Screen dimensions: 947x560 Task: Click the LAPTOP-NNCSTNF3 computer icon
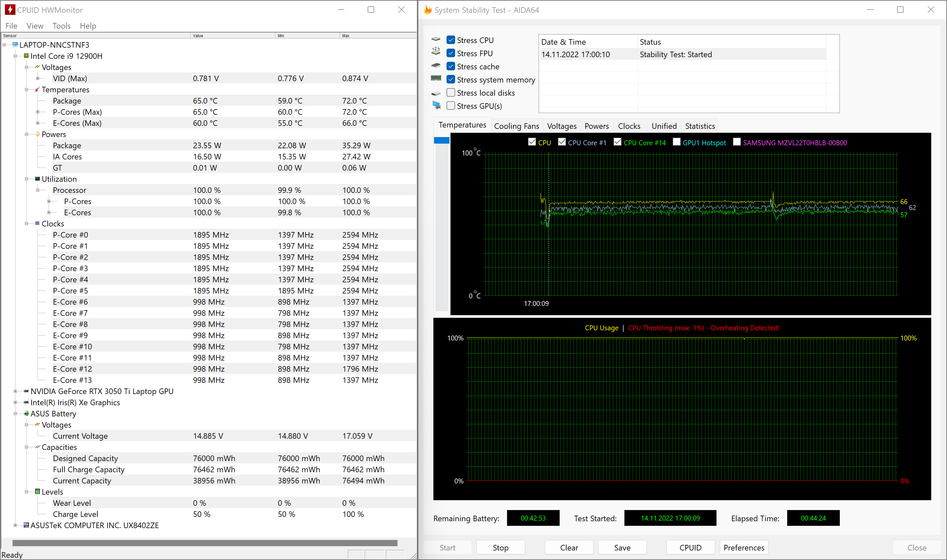click(x=15, y=44)
